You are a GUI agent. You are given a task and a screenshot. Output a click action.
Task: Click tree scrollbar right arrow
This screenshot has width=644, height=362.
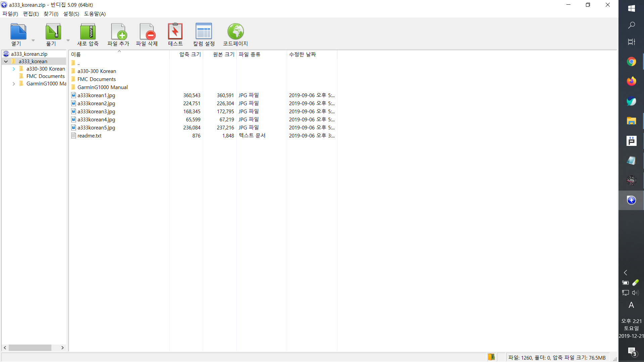62,348
